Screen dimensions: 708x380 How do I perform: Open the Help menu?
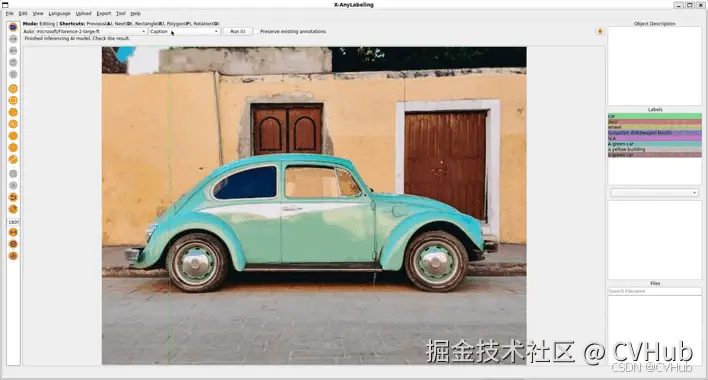[x=135, y=14]
